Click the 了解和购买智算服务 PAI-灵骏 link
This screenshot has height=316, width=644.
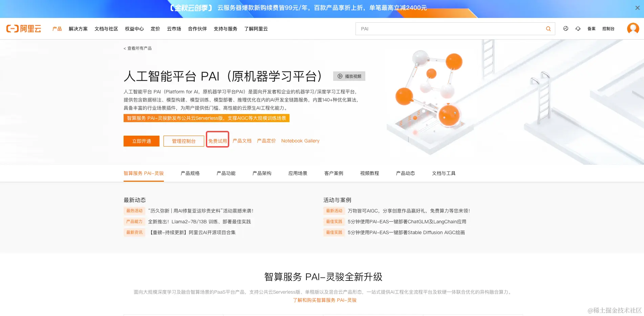point(325,300)
